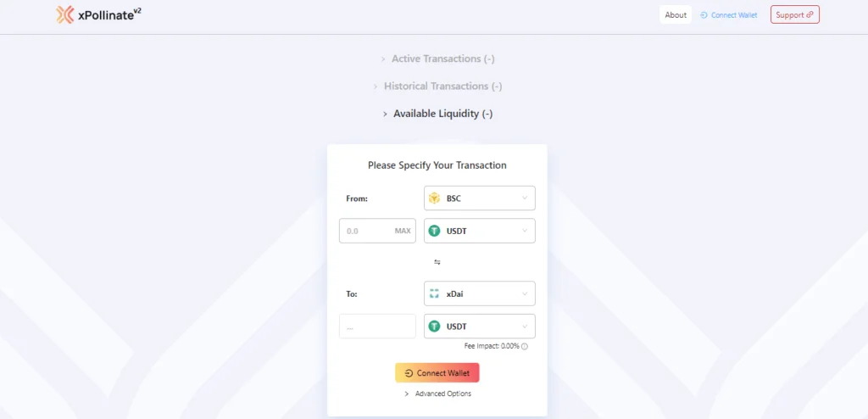Click Connect Wallet link in top header
The height and width of the screenshot is (419, 868).
click(728, 15)
